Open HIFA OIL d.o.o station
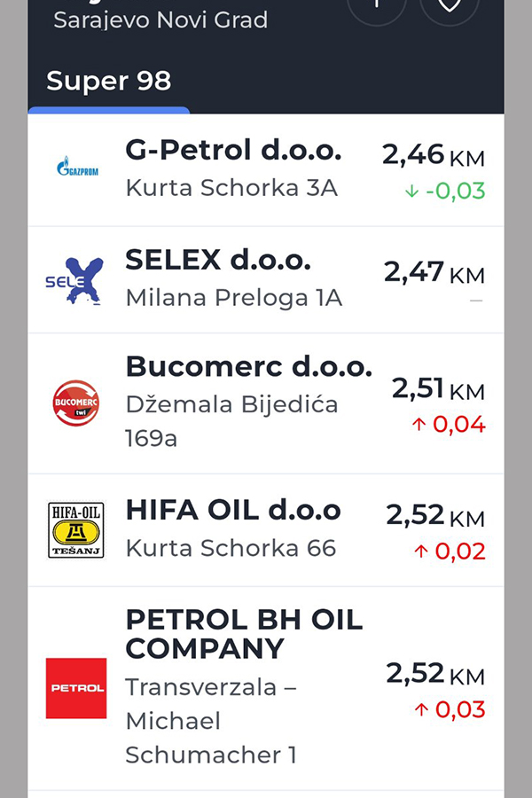Viewport: 532px width, 798px height. tap(233, 510)
